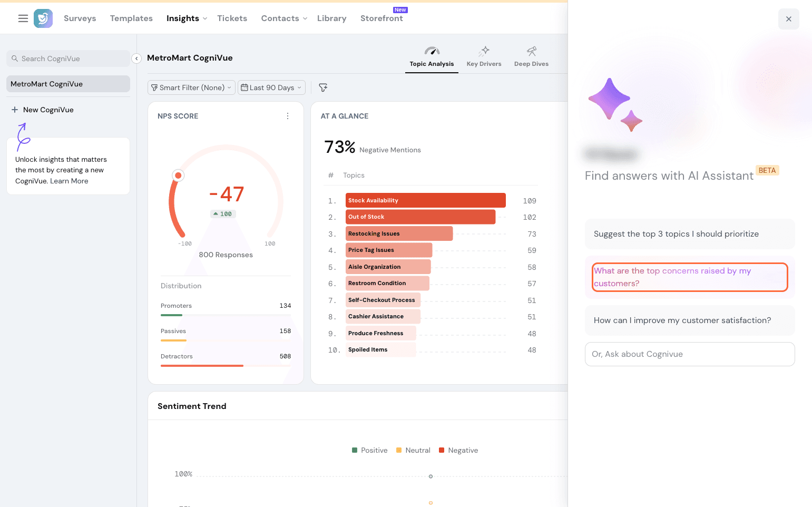
Task: Open NPS Score three-dot options menu
Action: pos(288,116)
